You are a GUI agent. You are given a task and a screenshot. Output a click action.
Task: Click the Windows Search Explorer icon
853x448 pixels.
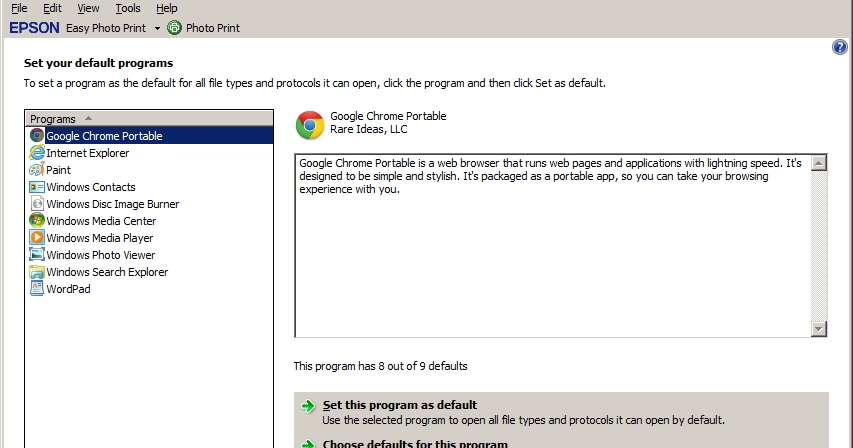pyautogui.click(x=36, y=272)
